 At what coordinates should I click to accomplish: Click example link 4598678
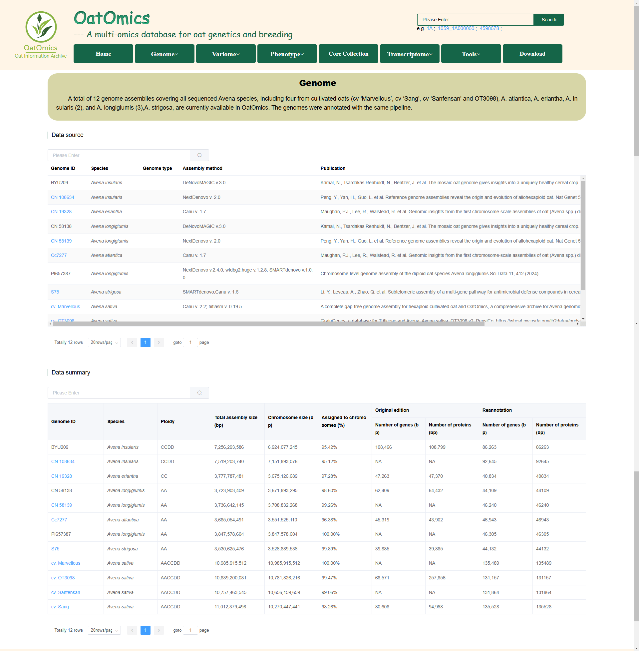coord(489,28)
